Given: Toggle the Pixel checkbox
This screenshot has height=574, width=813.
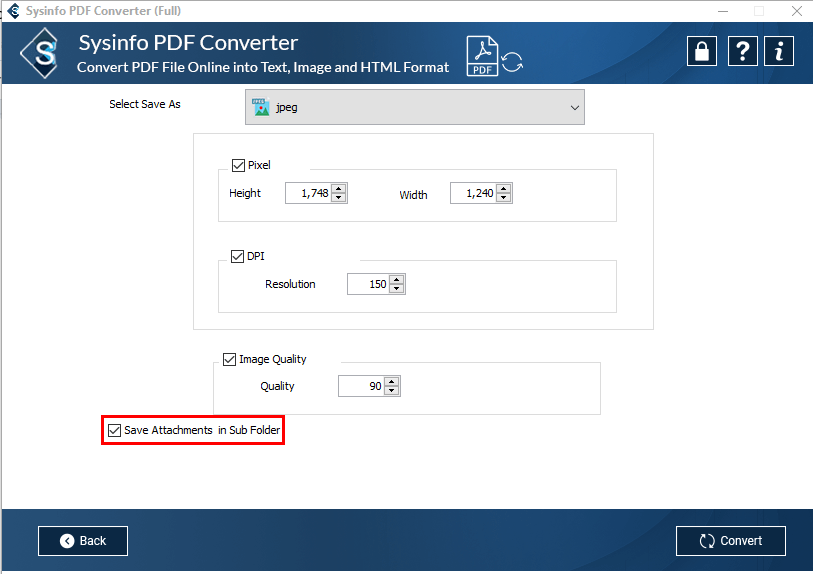Looking at the screenshot, I should coord(239,165).
